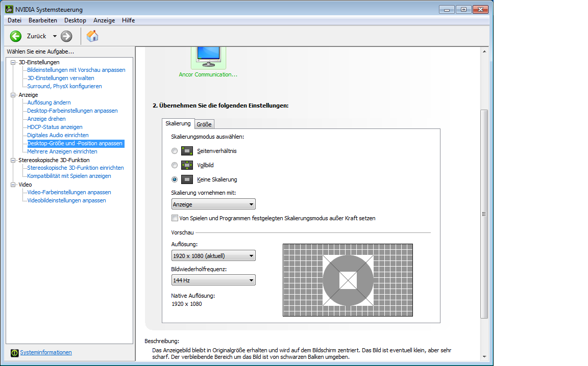588x366 pixels.
Task: Collapse the Anzeige tree node
Action: coord(13,95)
